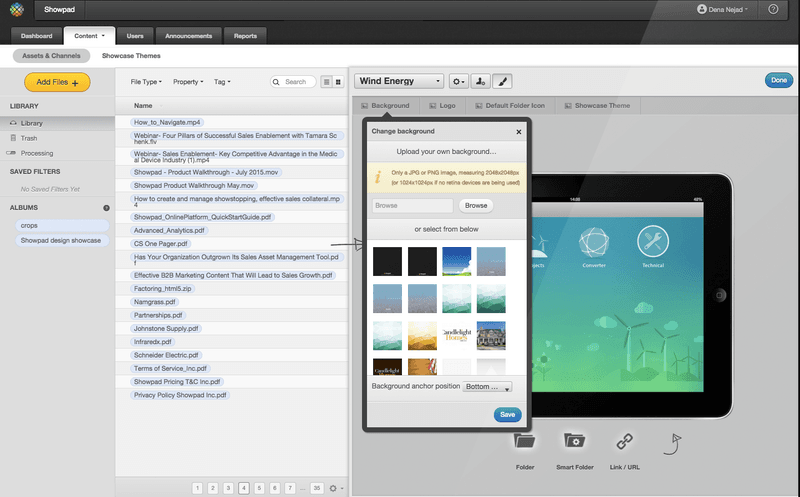Select the How_to_Navigate.mp4 file
The image size is (800, 497).
coord(167,122)
